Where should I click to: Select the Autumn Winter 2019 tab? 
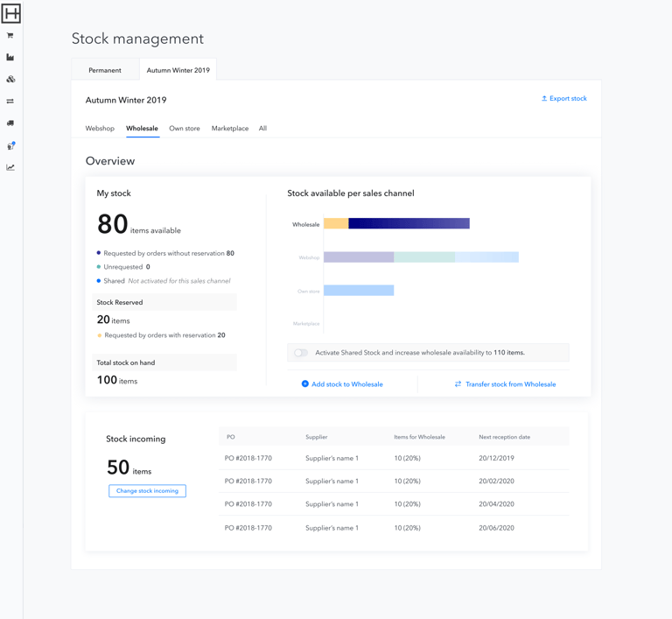click(x=178, y=70)
